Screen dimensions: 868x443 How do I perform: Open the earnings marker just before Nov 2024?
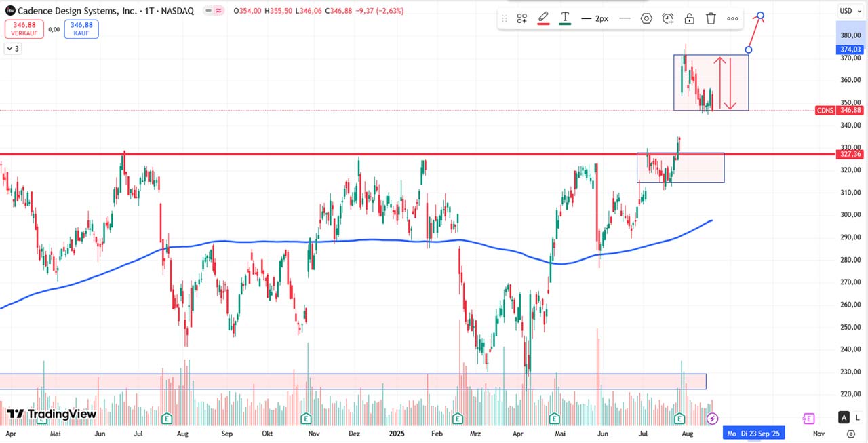pyautogui.click(x=306, y=418)
